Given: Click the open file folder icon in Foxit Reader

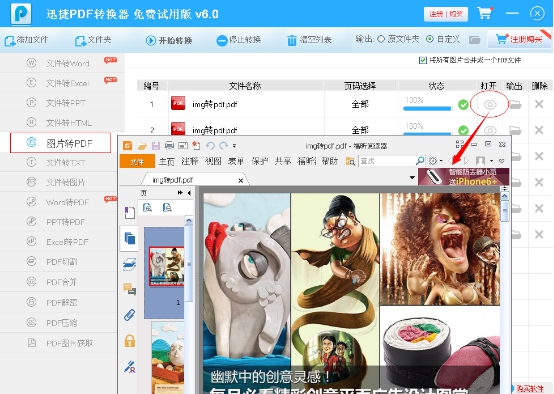Looking at the screenshot, I should [142, 145].
